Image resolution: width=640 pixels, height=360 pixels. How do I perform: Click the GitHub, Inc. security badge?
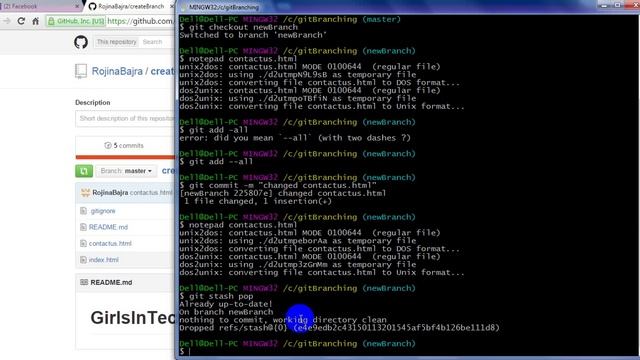[76, 21]
